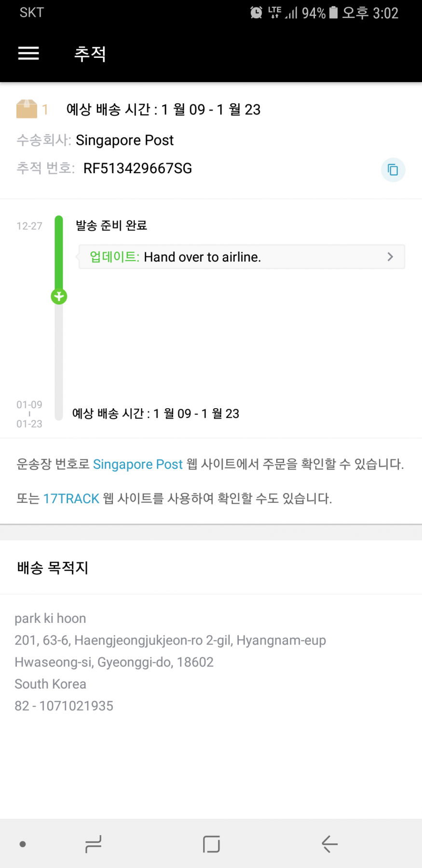The height and width of the screenshot is (868, 422).
Task: Tap the package box icon
Action: point(27,109)
